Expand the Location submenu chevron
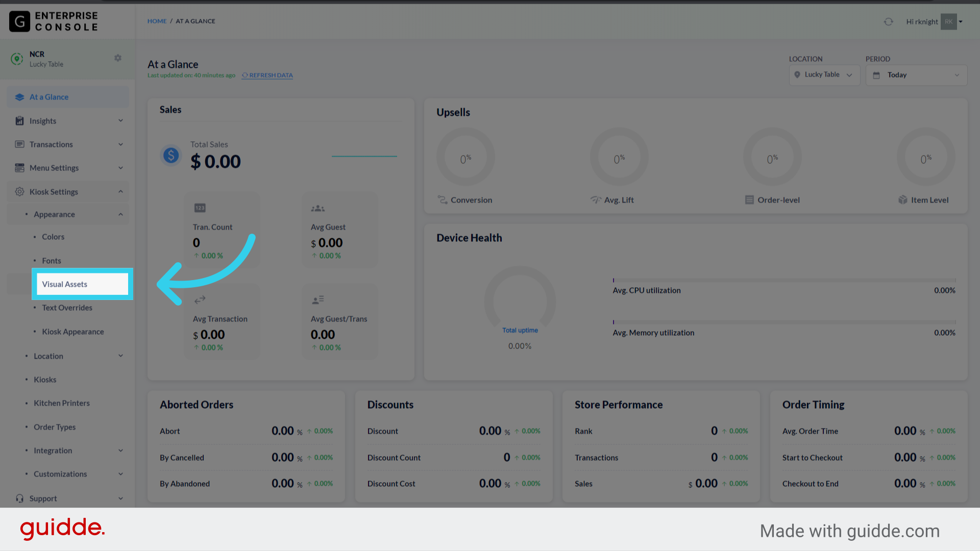 [x=121, y=356]
